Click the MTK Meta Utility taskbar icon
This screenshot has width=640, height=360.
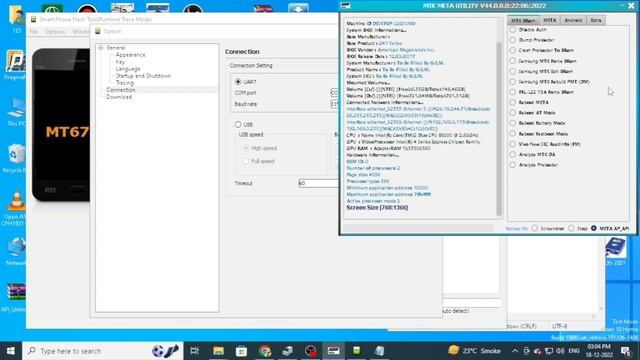333,351
